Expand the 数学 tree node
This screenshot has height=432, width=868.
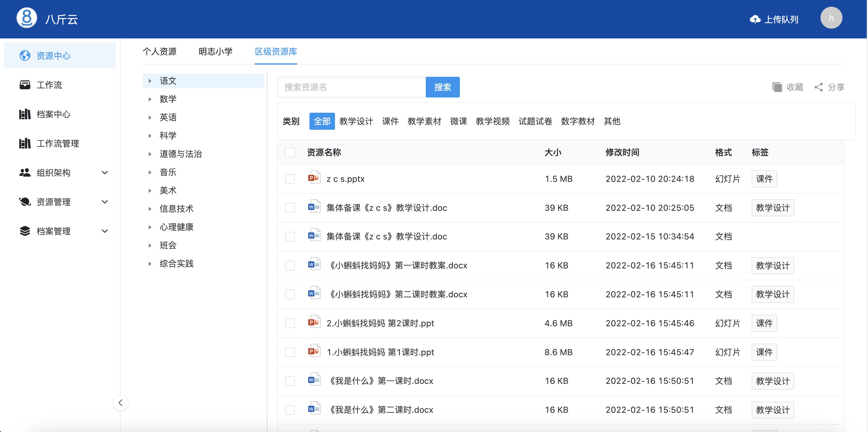pyautogui.click(x=150, y=99)
